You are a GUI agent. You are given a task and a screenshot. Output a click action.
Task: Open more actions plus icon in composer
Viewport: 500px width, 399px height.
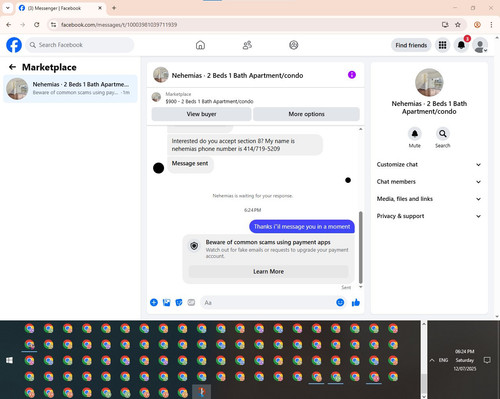(x=154, y=302)
